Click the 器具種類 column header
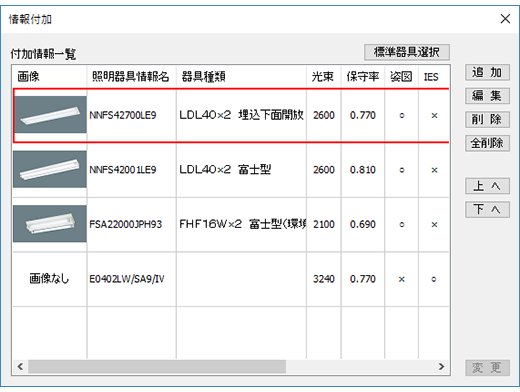520x392 pixels. 241,77
